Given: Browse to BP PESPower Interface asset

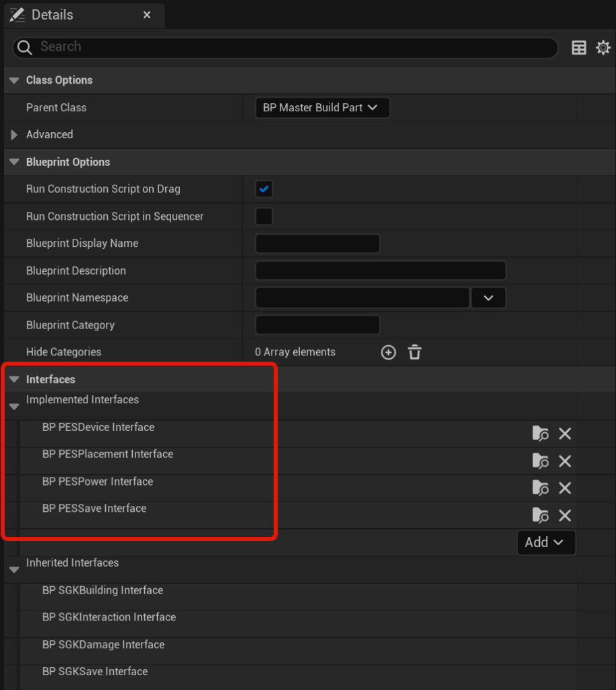Looking at the screenshot, I should (540, 488).
